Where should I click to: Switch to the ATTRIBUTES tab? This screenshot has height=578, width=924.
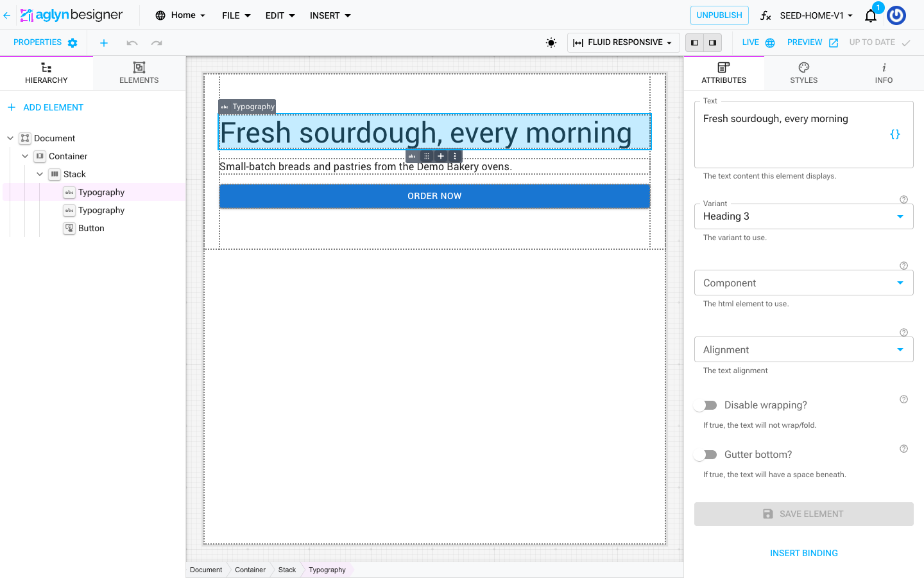click(x=724, y=73)
